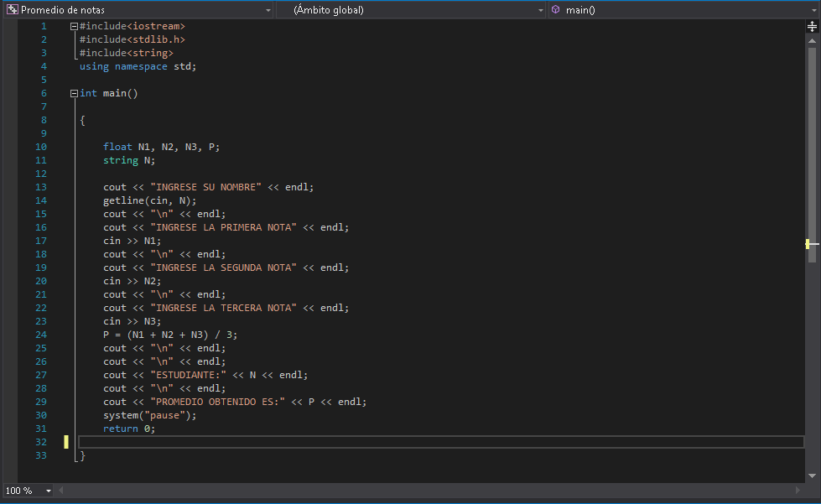
Task: Collapse the int main() function block
Action: click(x=74, y=93)
